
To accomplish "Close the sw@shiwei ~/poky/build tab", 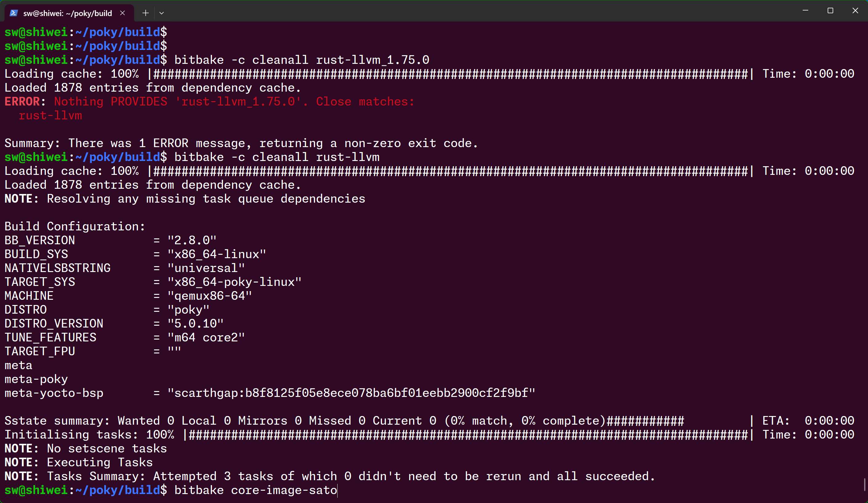I will (x=122, y=13).
